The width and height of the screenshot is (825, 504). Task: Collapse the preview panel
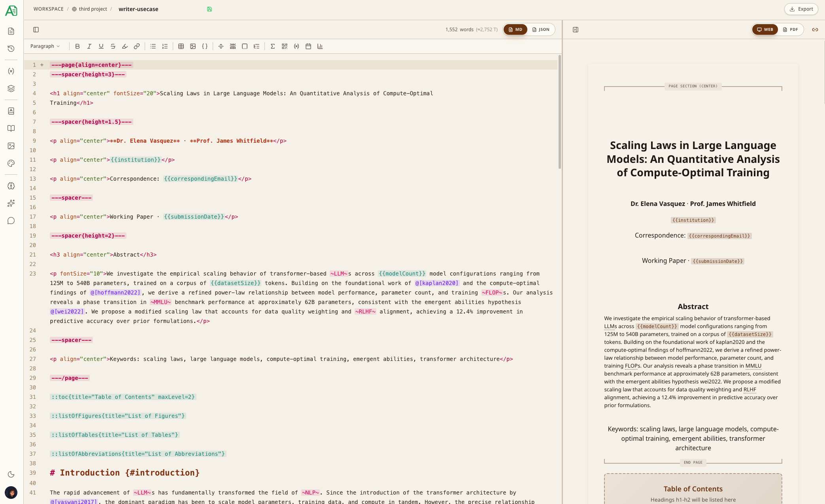pos(576,30)
